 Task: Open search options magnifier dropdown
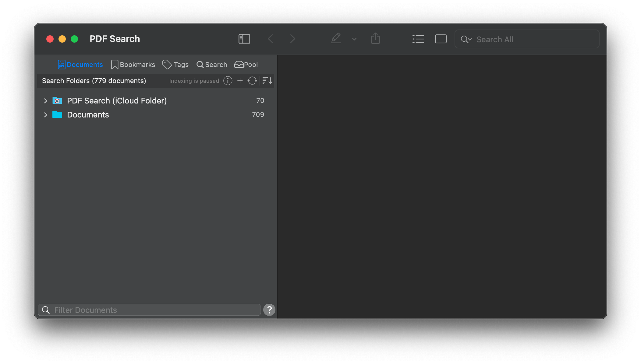(466, 39)
